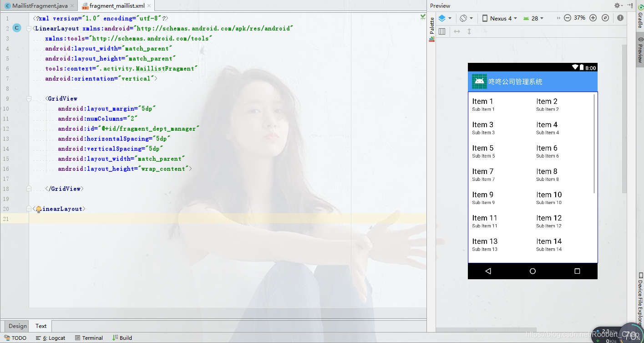
Task: Open the design surface layers dropdown
Action: click(x=445, y=18)
